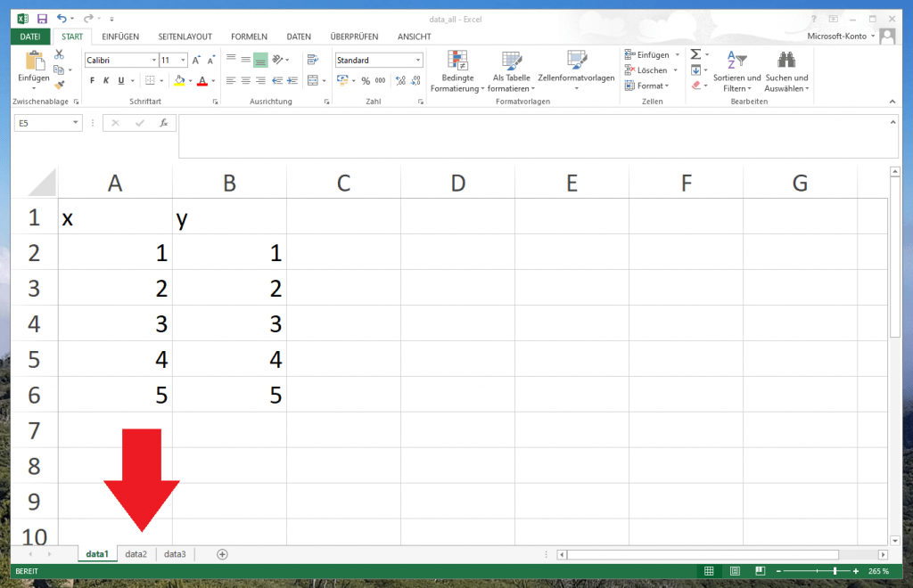Expand the font color dropdown arrow
Image resolution: width=913 pixels, height=588 pixels.
(x=211, y=81)
